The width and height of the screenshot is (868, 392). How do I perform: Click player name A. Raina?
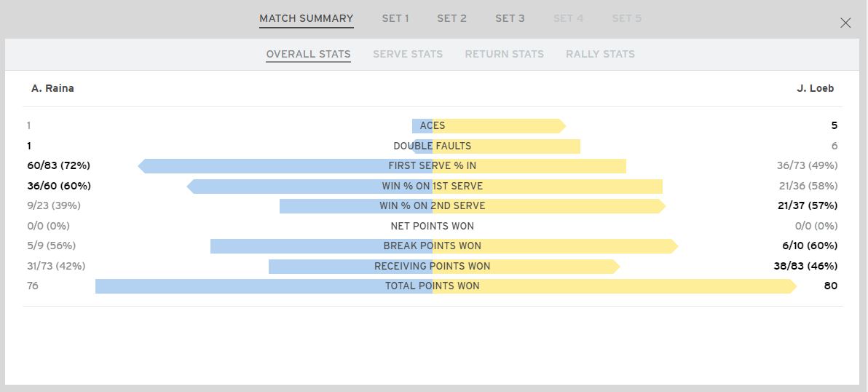point(52,88)
